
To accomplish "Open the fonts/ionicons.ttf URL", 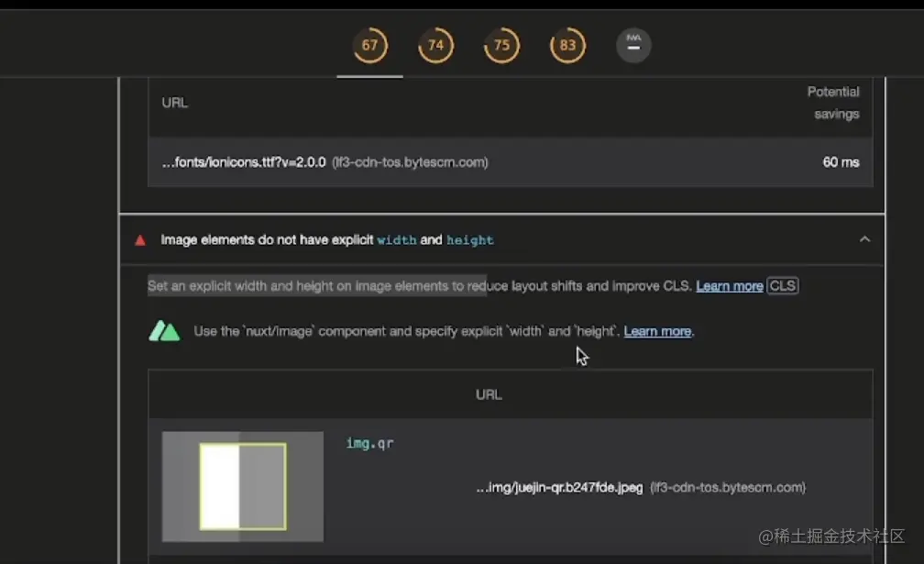I will click(x=244, y=162).
